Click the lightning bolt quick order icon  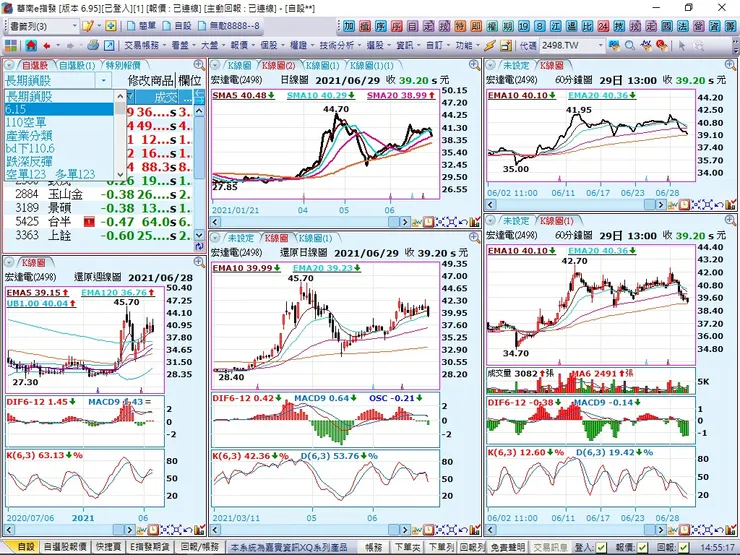(x=490, y=45)
